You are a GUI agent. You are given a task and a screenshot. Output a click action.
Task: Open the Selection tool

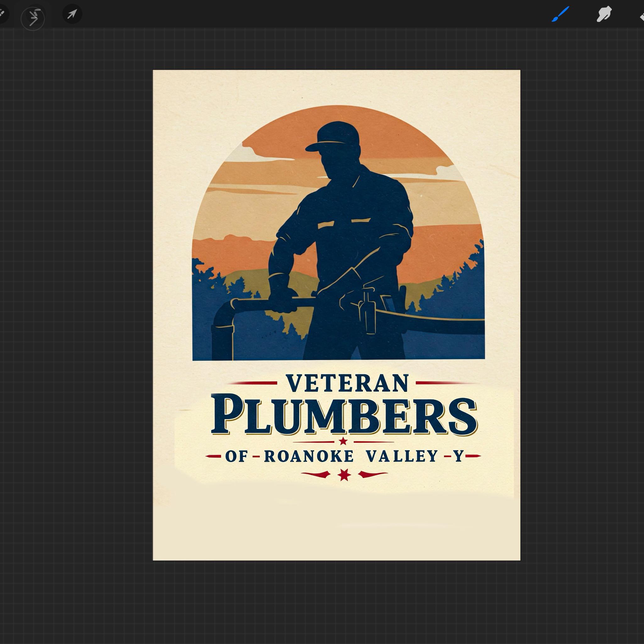pyautogui.click(x=33, y=14)
